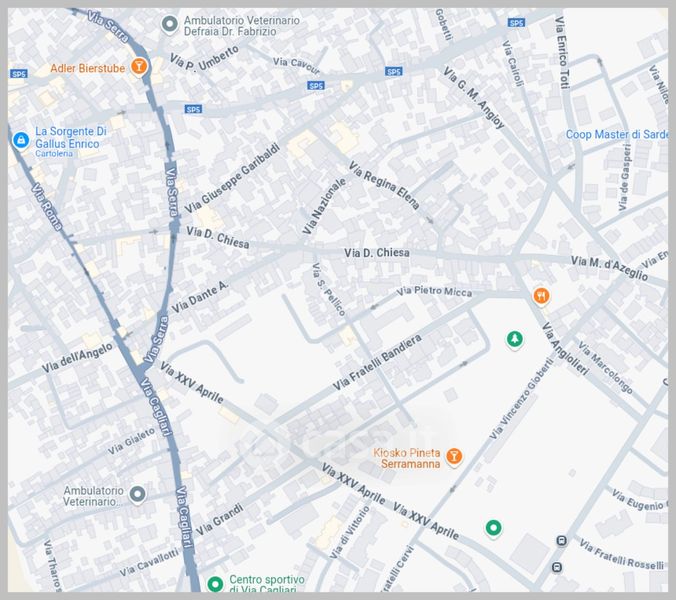Image resolution: width=676 pixels, height=600 pixels.
Task: Select the Ambulatorio Veterinario pin near Via Cagliari
Action: click(138, 494)
